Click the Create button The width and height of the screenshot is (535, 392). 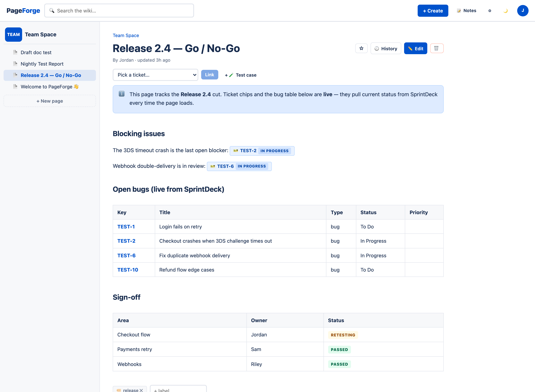point(433,11)
